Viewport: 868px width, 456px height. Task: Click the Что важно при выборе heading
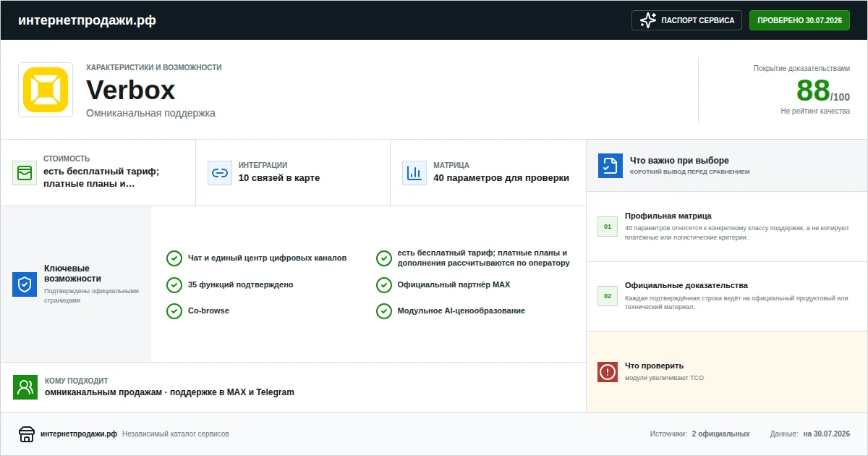click(x=679, y=161)
